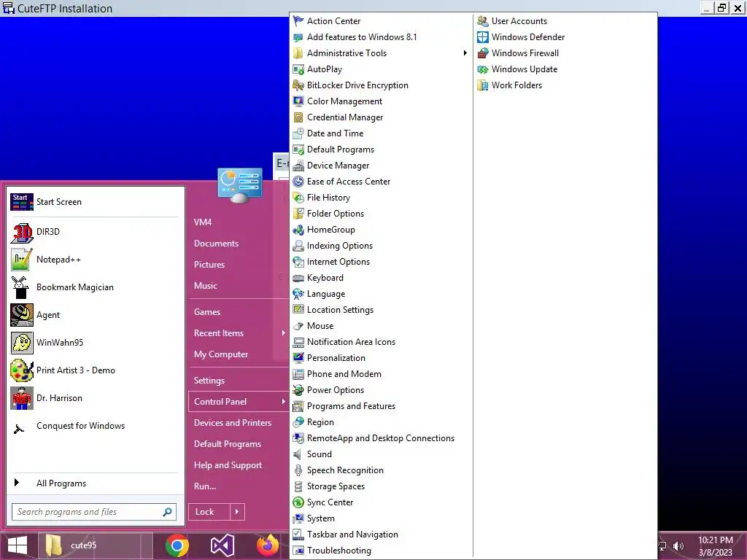Open Notification Area Icons
The width and height of the screenshot is (747, 560).
tap(381, 342)
